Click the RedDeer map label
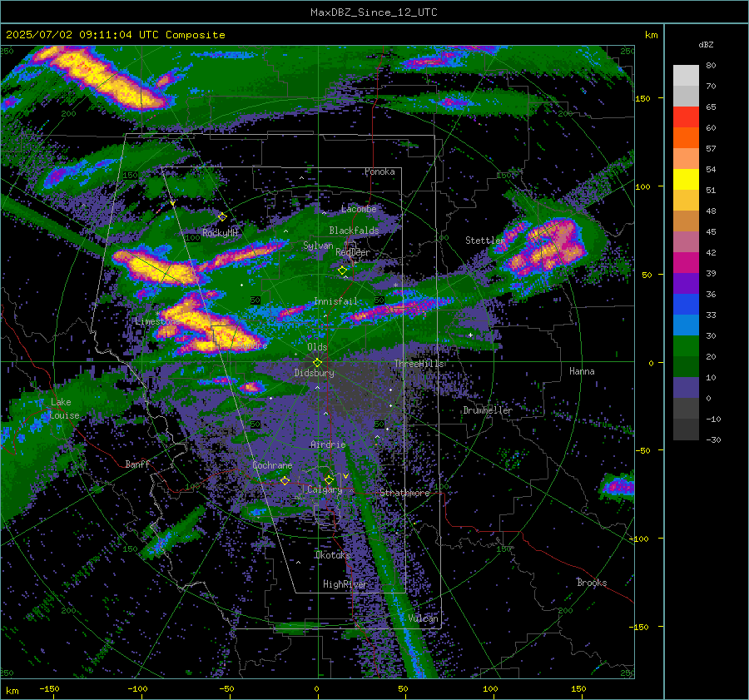The height and width of the screenshot is (700, 749). (353, 252)
